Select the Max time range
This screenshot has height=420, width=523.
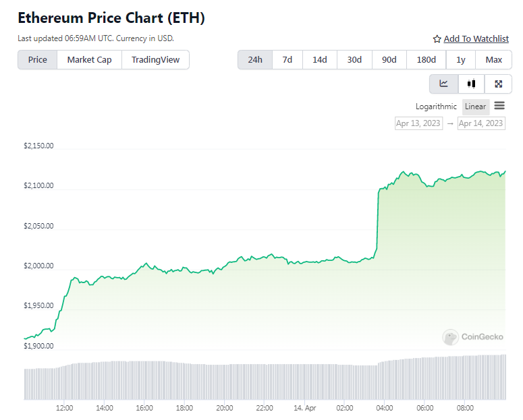pos(494,60)
